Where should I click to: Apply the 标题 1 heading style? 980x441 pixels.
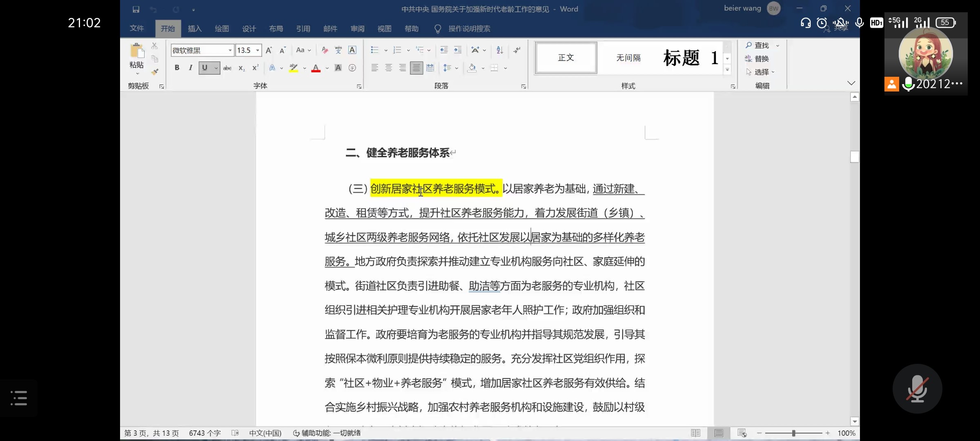click(x=690, y=58)
